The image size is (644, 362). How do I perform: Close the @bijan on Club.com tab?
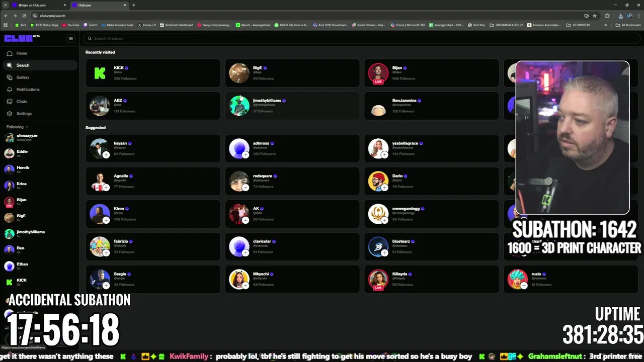[x=65, y=5]
